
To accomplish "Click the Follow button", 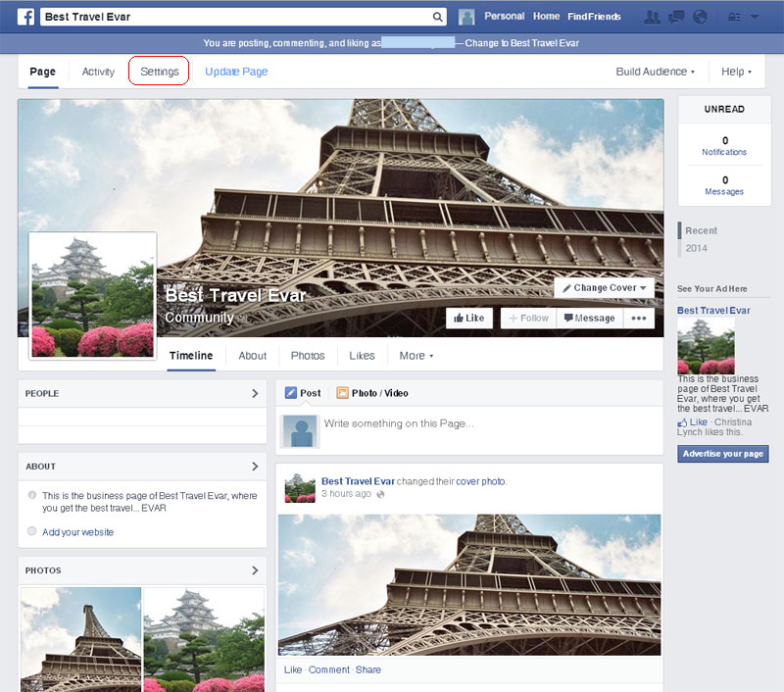I will pyautogui.click(x=528, y=318).
